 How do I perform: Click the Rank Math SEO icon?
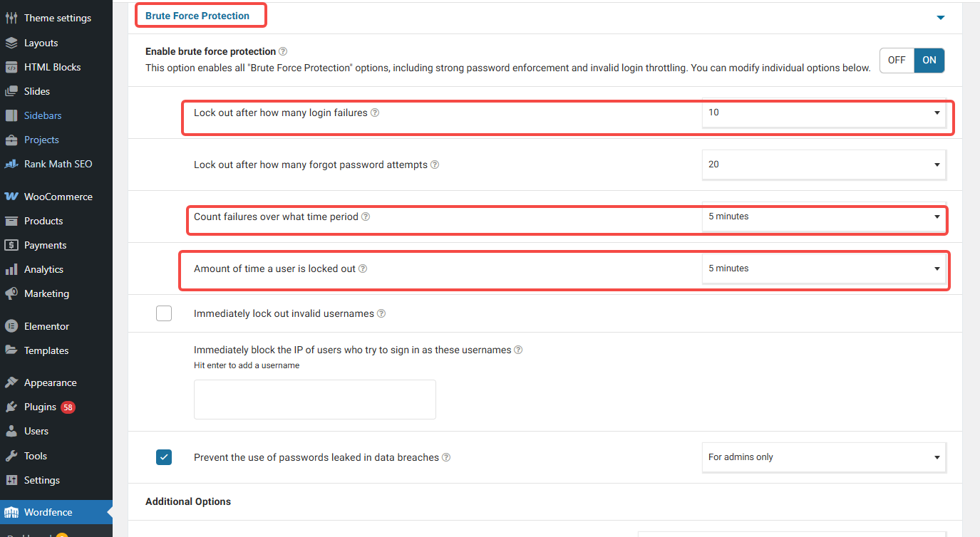tap(11, 164)
